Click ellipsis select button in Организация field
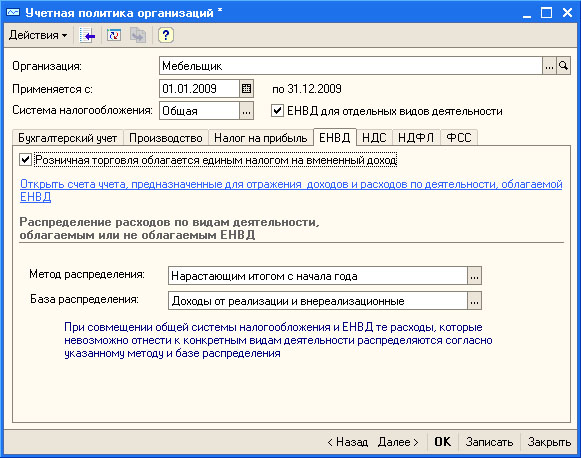 (550, 66)
